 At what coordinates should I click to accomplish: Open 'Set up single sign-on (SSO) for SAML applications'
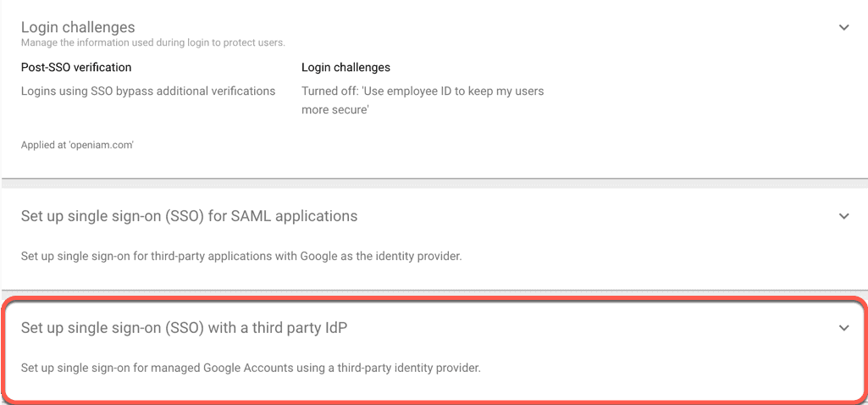tap(189, 216)
